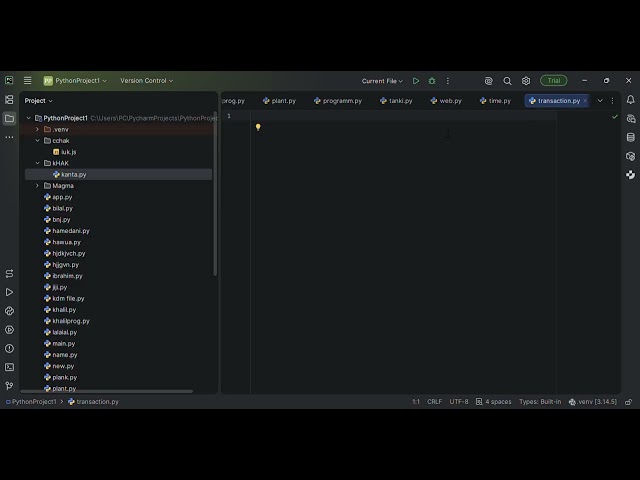The width and height of the screenshot is (640, 480).
Task: Select main.py in the project tree
Action: (60, 344)
